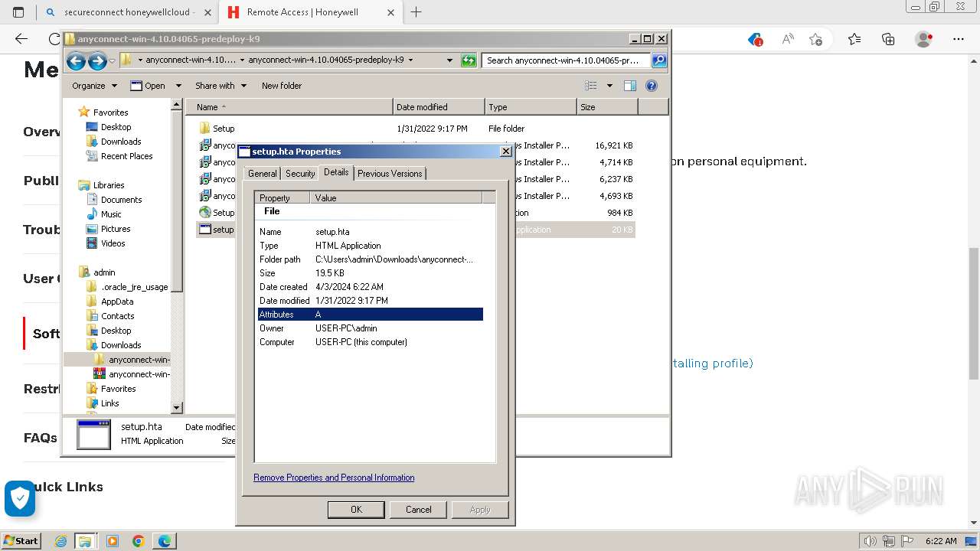Select the Pictures library
Viewport: 980px width, 551px height.
pyautogui.click(x=116, y=229)
